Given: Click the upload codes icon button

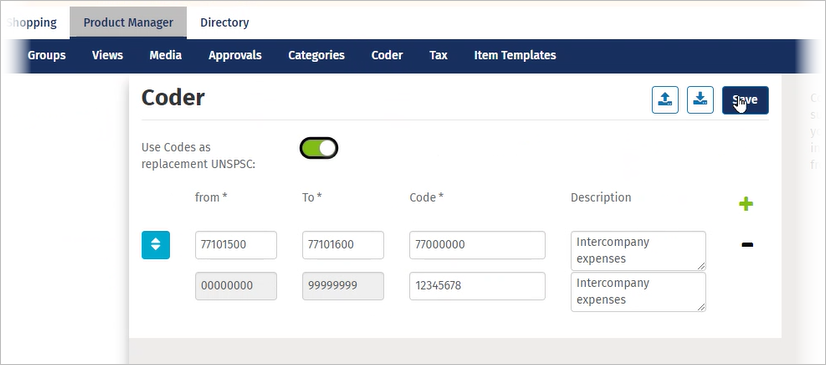Looking at the screenshot, I should pos(665,100).
